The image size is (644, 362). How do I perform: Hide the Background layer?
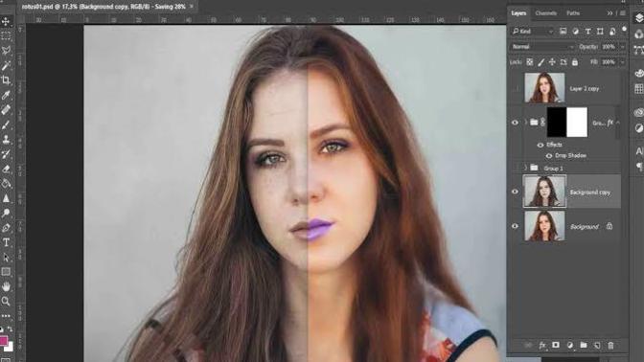[x=515, y=226]
